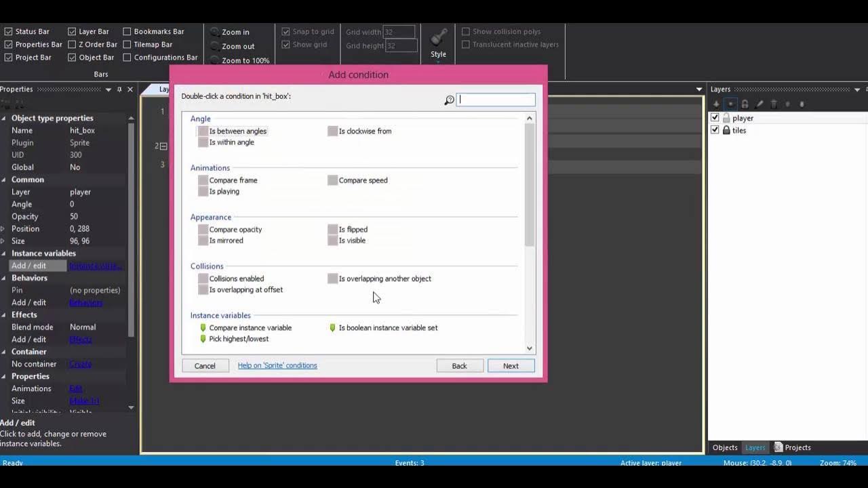Select the 'Is between angles' condition icon

[x=203, y=131]
